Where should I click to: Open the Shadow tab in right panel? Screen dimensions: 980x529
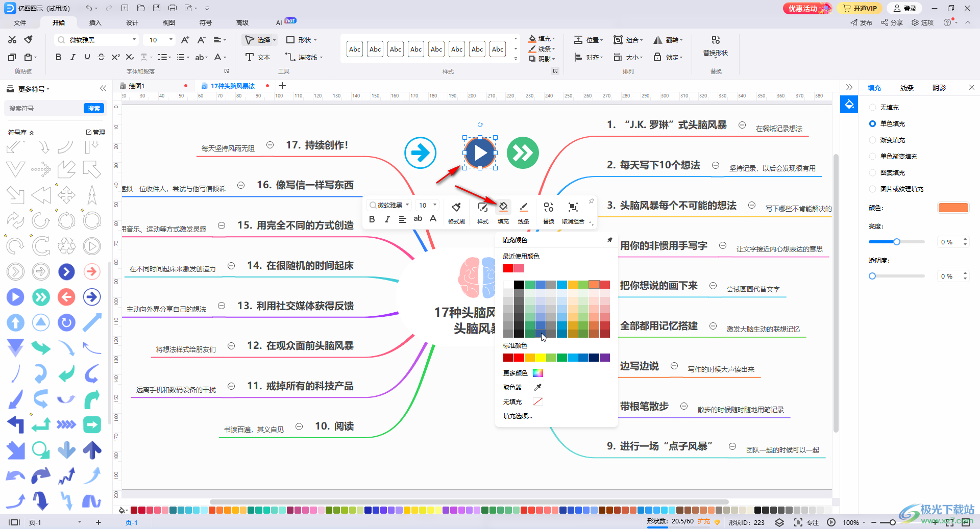point(939,88)
